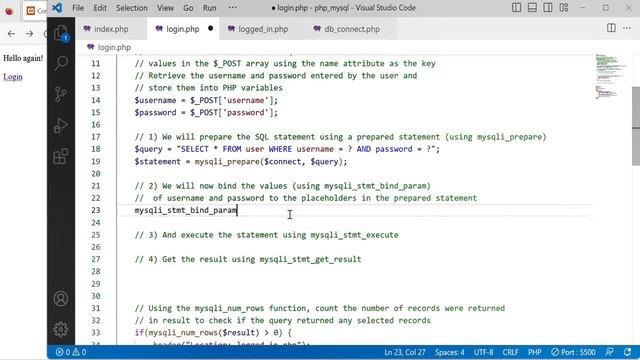
Task: Click Ln 23, Col 27 status item
Action: 404,352
